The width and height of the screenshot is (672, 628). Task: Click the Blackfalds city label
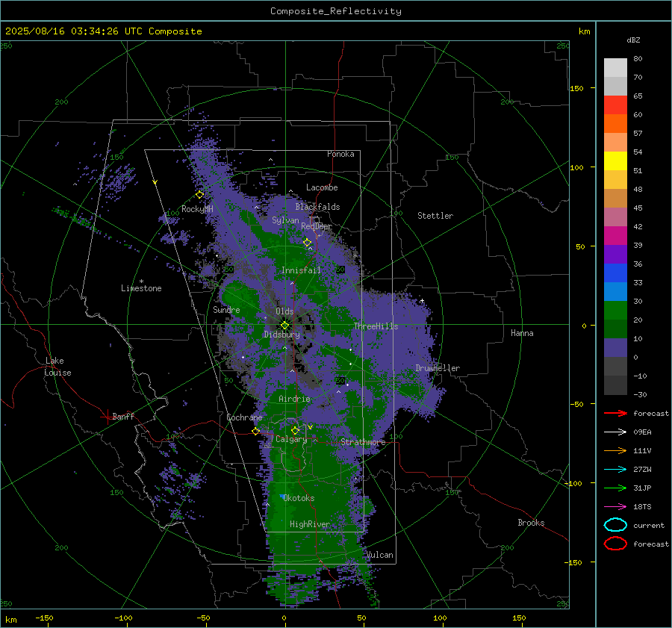click(317, 207)
